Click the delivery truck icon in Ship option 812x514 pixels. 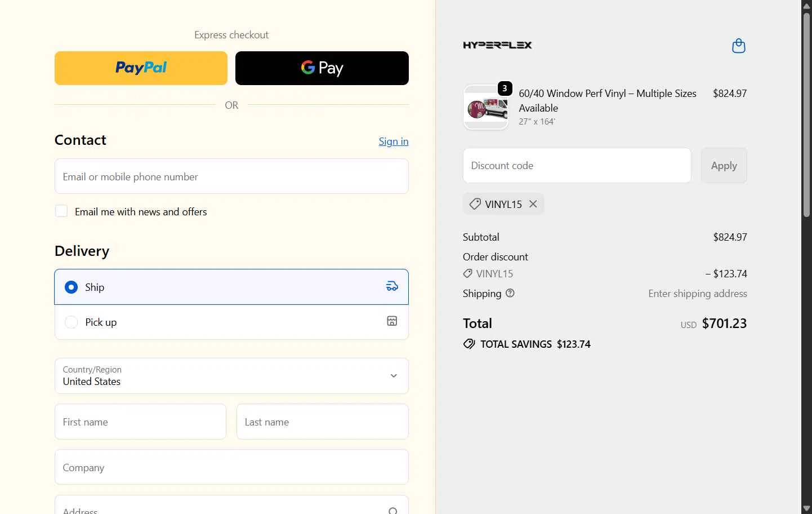(x=392, y=286)
